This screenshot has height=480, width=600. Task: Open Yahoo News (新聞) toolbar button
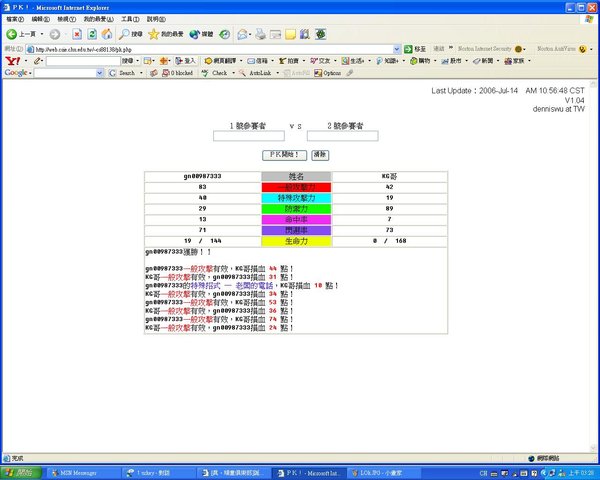[483, 61]
